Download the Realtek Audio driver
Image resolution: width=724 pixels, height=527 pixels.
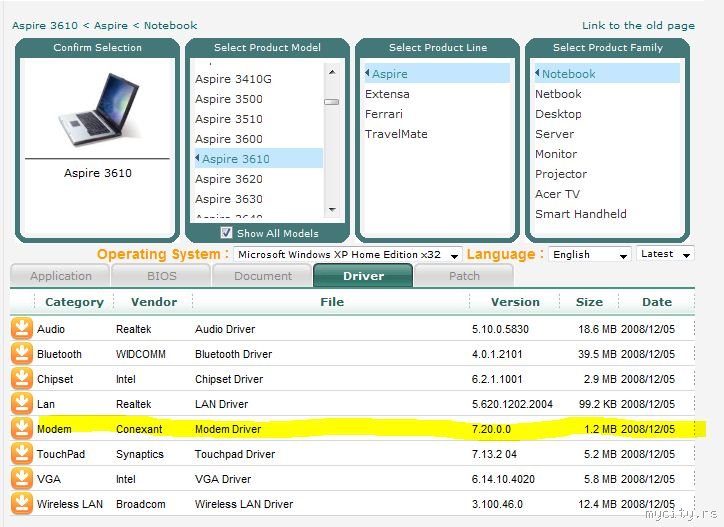pyautogui.click(x=22, y=328)
